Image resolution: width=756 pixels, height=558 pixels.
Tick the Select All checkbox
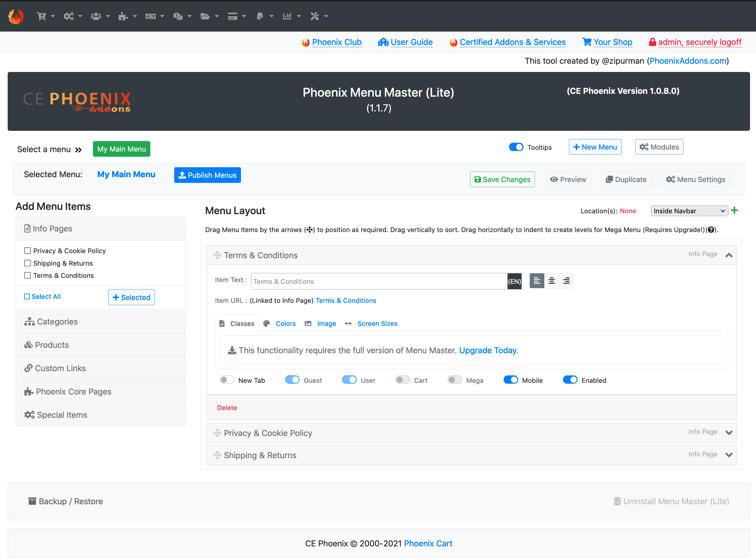click(27, 296)
